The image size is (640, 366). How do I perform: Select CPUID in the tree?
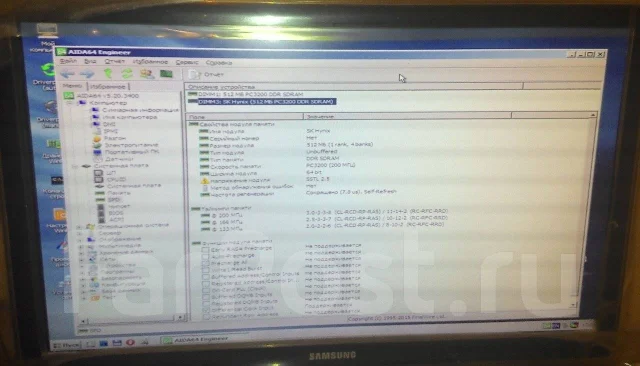coord(116,180)
